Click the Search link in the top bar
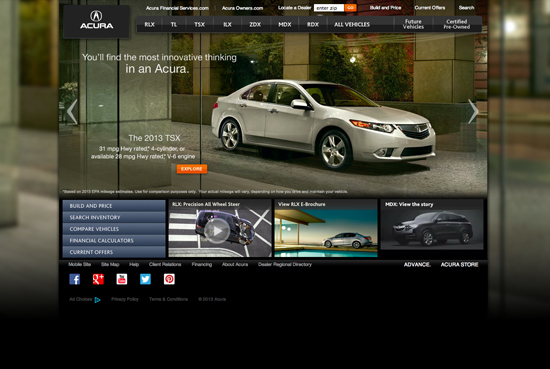Viewport: 550px width, 369px height. 466,8
